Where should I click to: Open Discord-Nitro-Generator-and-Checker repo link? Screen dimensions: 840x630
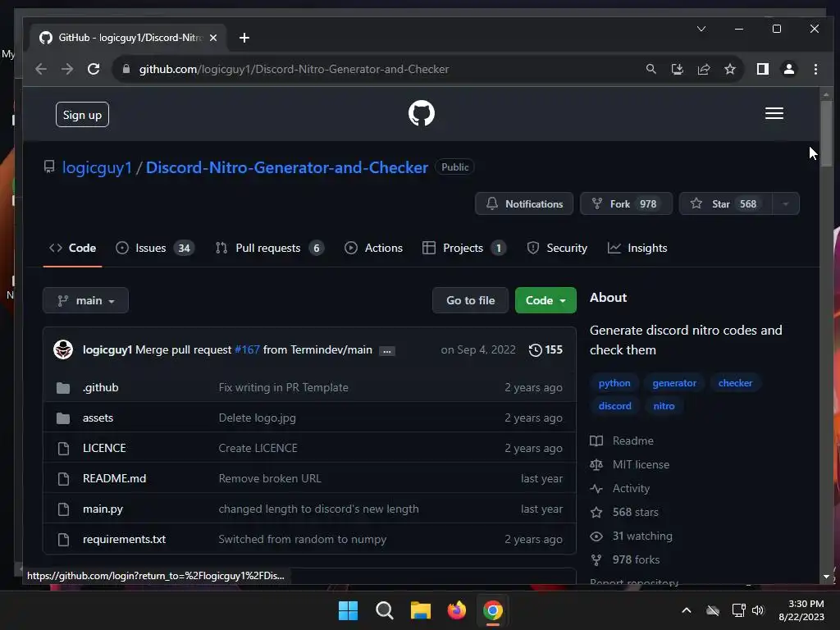coord(287,167)
